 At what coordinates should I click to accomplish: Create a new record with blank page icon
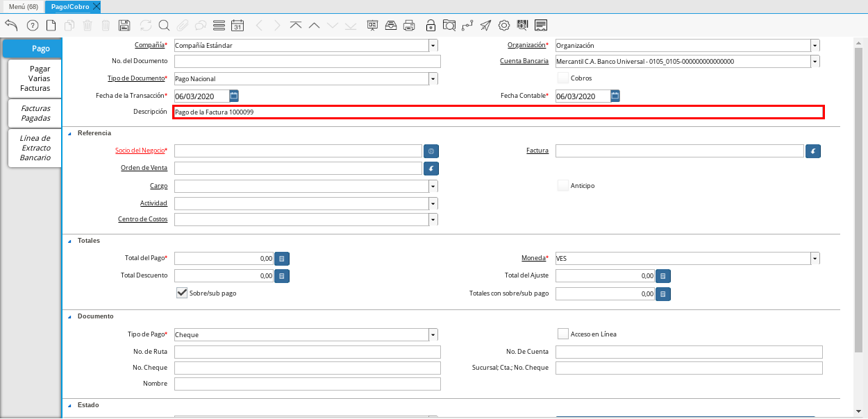(51, 26)
